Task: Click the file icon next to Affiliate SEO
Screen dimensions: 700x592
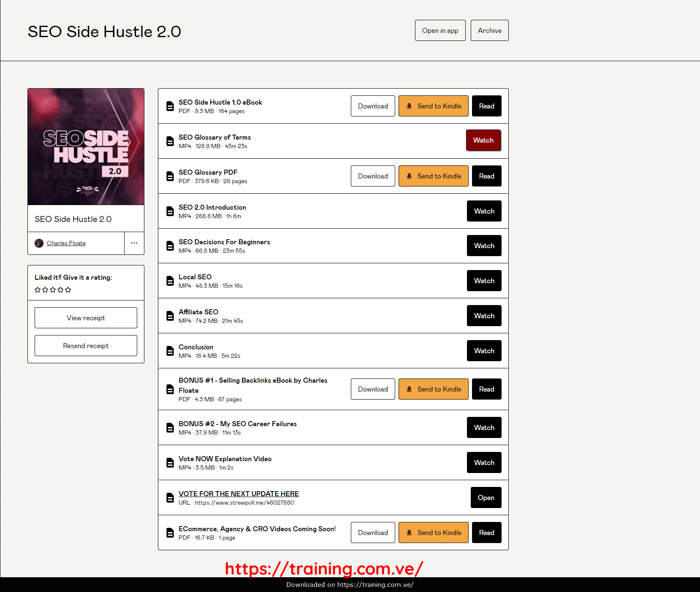Action: click(x=170, y=316)
